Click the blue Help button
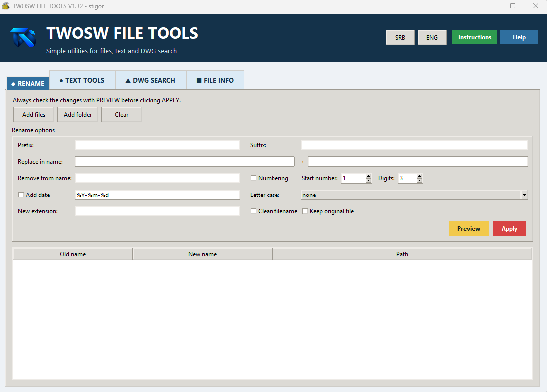Screen dimensions: 547x392 pyautogui.click(x=519, y=37)
